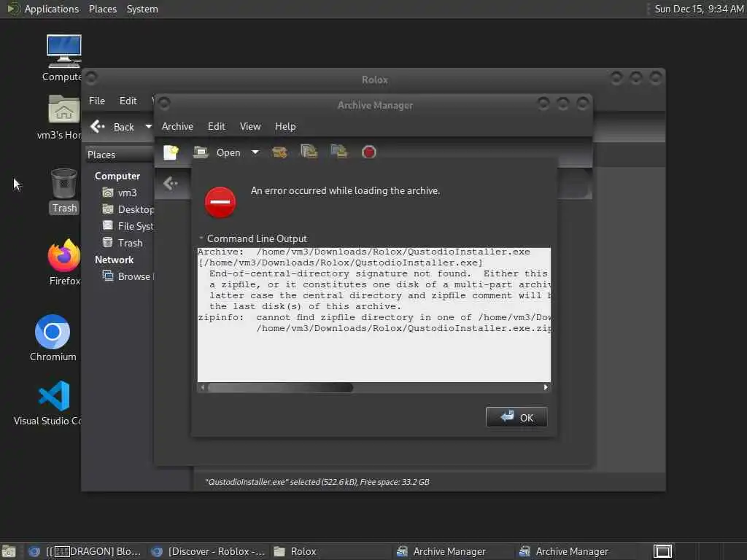Switch to Discover - Roblox taskbar window

click(x=208, y=551)
